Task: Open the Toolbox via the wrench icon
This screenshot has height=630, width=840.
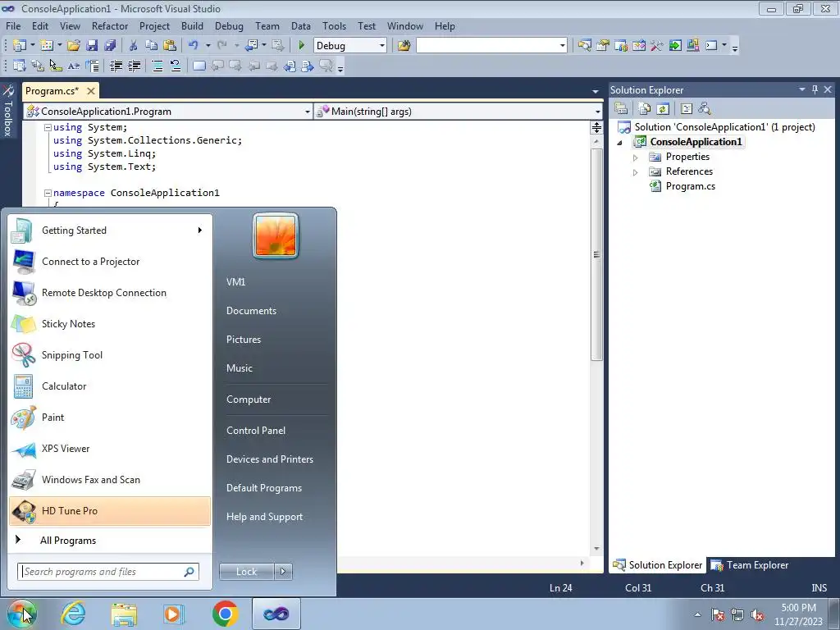Action: (657, 46)
